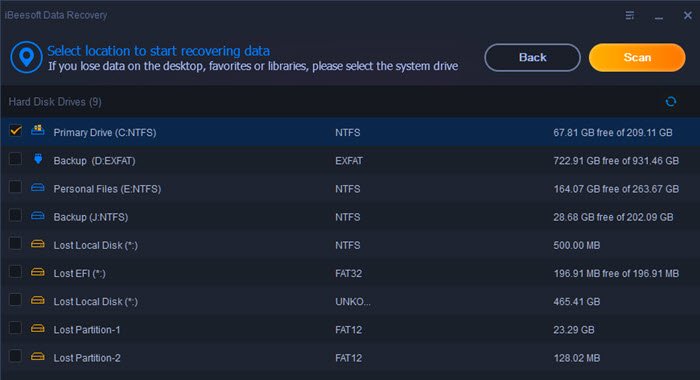The image size is (700, 380).
Task: Click the Lost EFI drive icon
Action: (x=38, y=272)
